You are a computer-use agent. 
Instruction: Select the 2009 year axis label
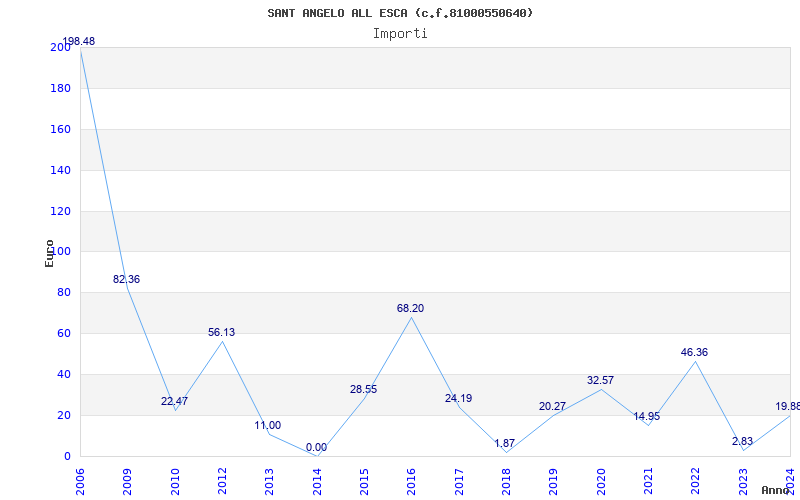pos(128,482)
